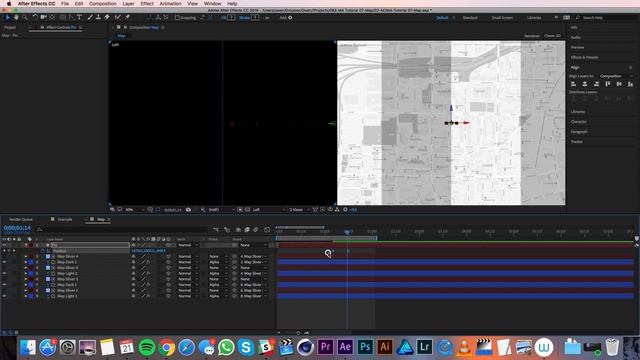Click the Pin layer red label color
640x360 pixels.
(x=31, y=245)
